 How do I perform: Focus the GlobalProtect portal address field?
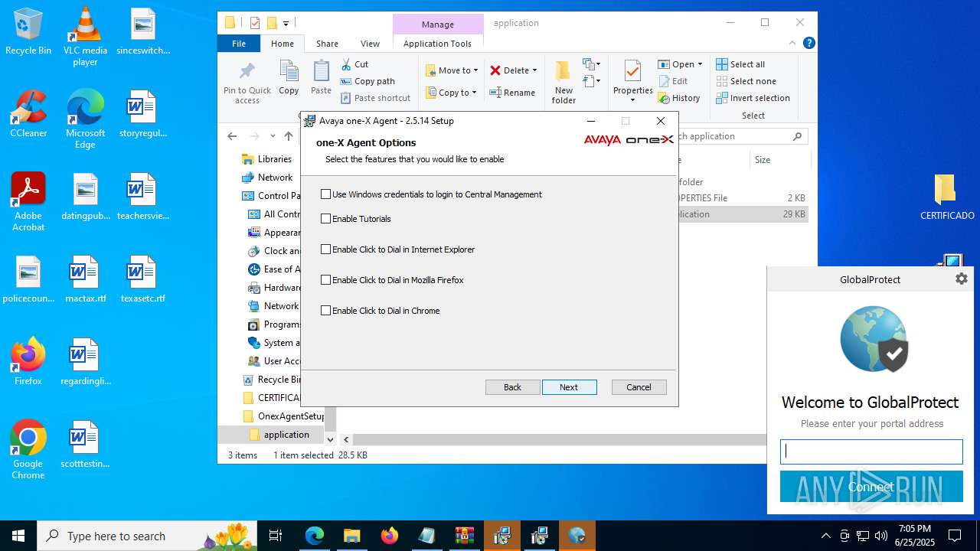click(x=871, y=452)
